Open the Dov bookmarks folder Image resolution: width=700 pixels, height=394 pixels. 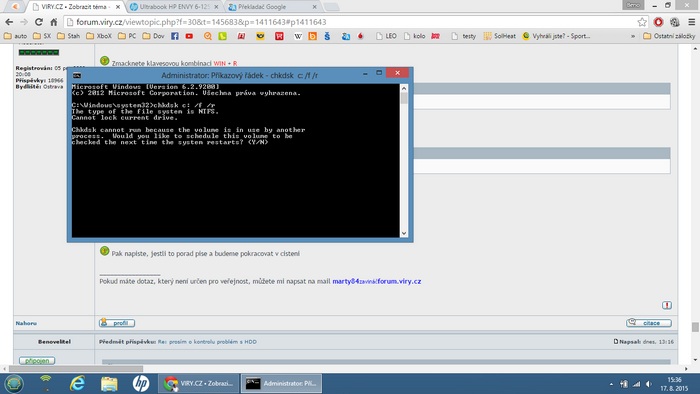(154, 36)
